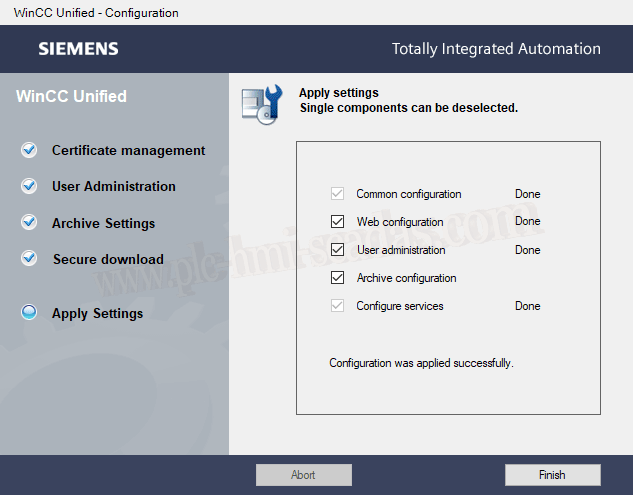Go to the User Administration step

point(113,187)
